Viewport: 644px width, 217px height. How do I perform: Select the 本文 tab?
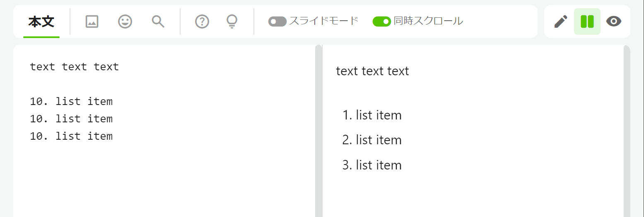click(x=41, y=22)
